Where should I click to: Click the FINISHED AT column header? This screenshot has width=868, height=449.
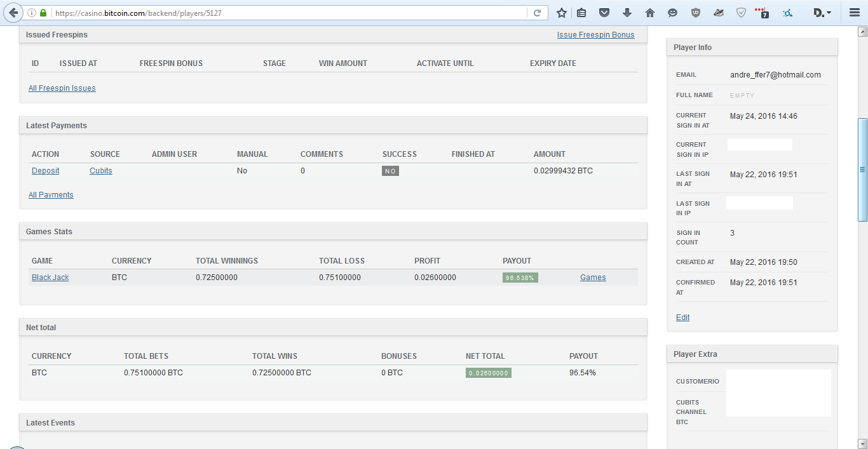click(473, 154)
